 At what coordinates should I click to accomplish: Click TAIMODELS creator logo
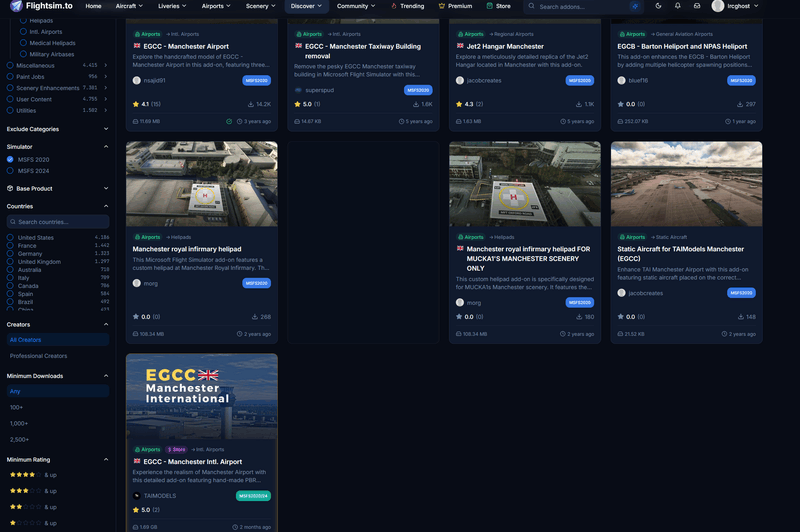coord(137,495)
